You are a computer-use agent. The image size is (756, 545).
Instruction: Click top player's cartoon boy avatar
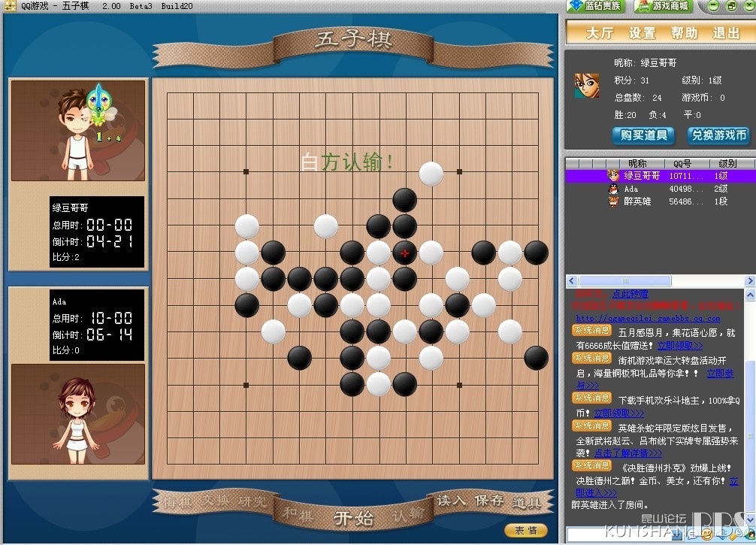[77, 129]
